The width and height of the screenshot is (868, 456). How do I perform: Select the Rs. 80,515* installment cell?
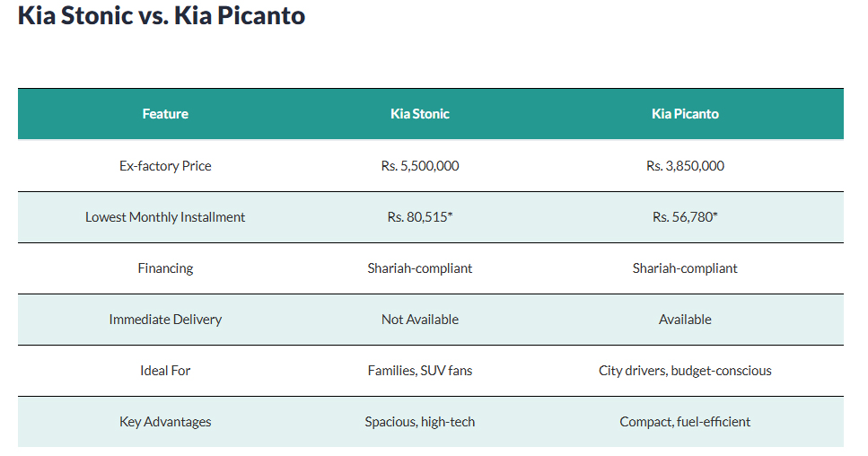(419, 217)
